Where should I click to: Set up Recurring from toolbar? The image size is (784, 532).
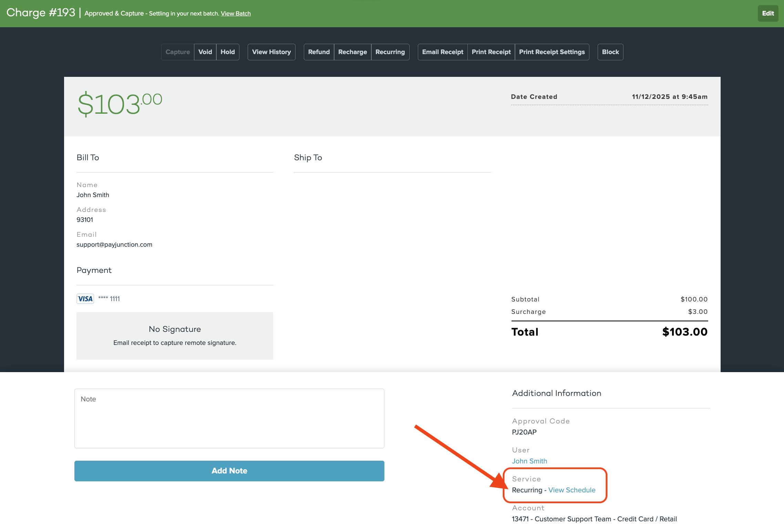[390, 52]
